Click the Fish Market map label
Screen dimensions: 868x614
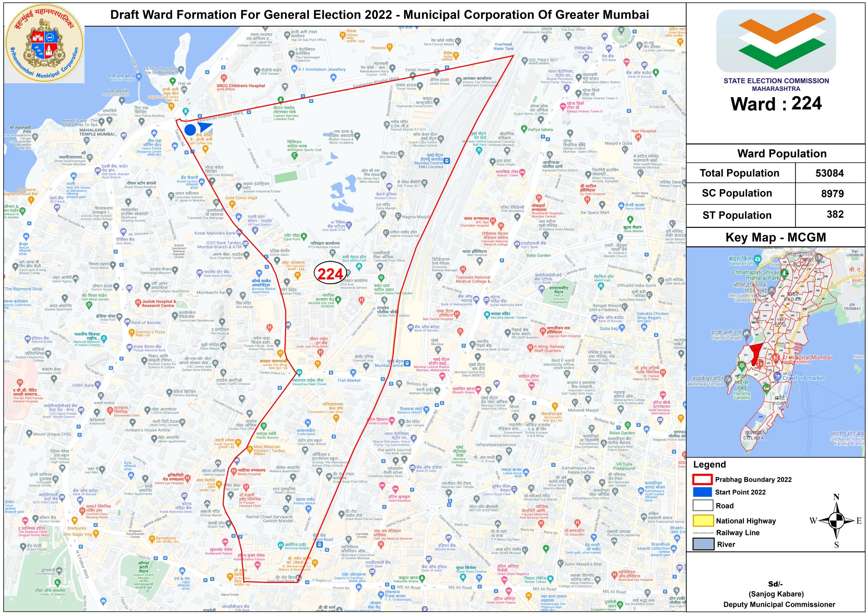click(349, 381)
